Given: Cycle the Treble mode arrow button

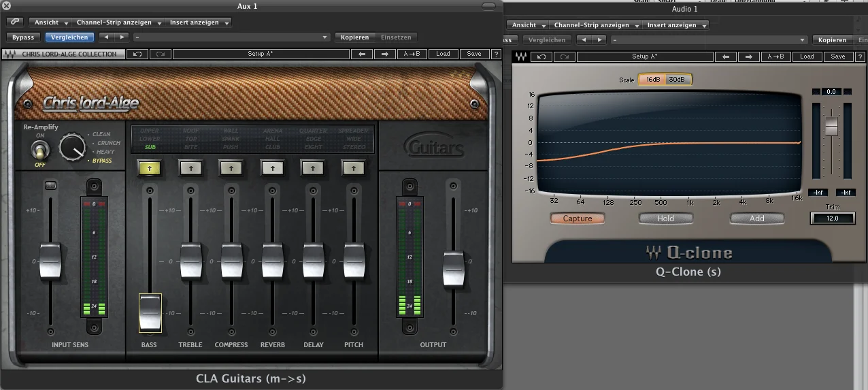Looking at the screenshot, I should pos(190,167).
